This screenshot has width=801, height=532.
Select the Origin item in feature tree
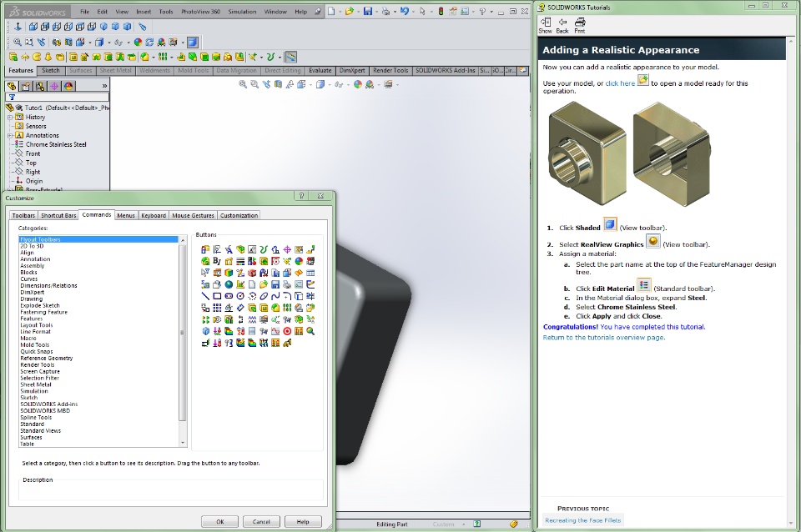coord(34,181)
